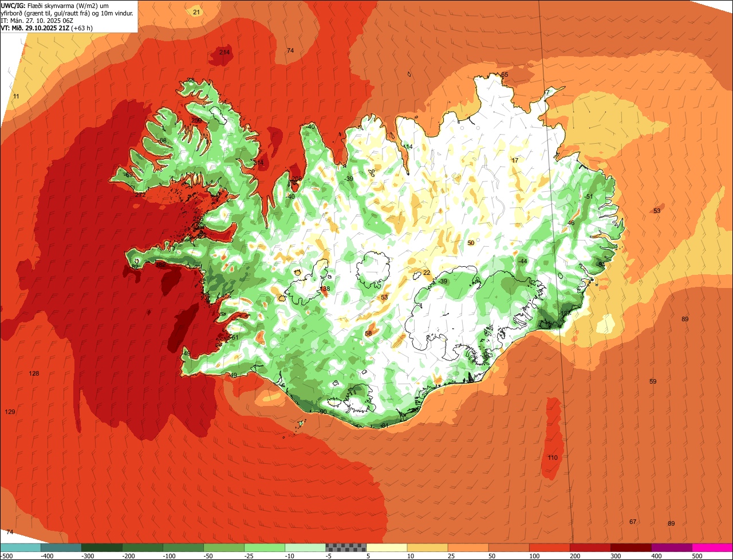
Task: Select the 'IT: Mán. 27. 10. 2025 06Z' line
Action: tap(38, 20)
